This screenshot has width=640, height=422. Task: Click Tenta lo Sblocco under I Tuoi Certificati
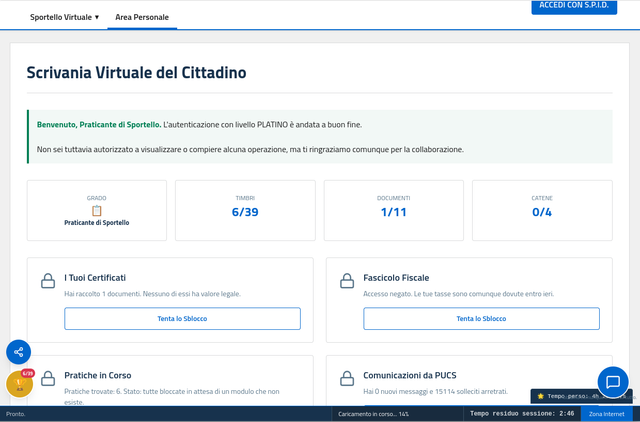pos(182,318)
